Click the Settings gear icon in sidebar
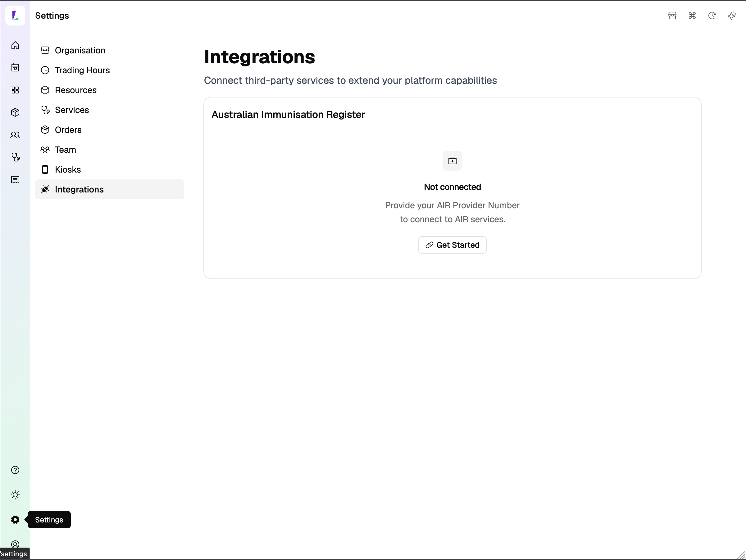 point(15,520)
